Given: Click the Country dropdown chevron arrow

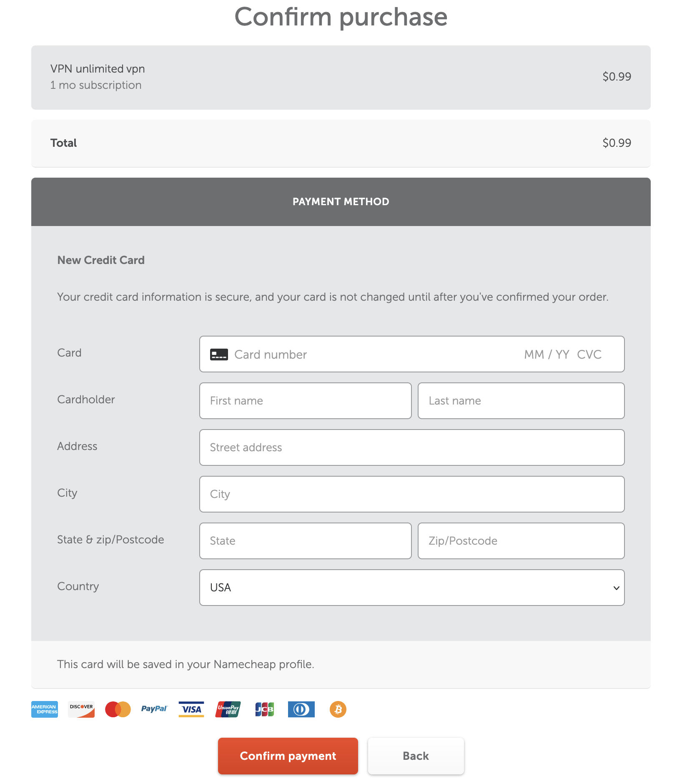Looking at the screenshot, I should 616,588.
